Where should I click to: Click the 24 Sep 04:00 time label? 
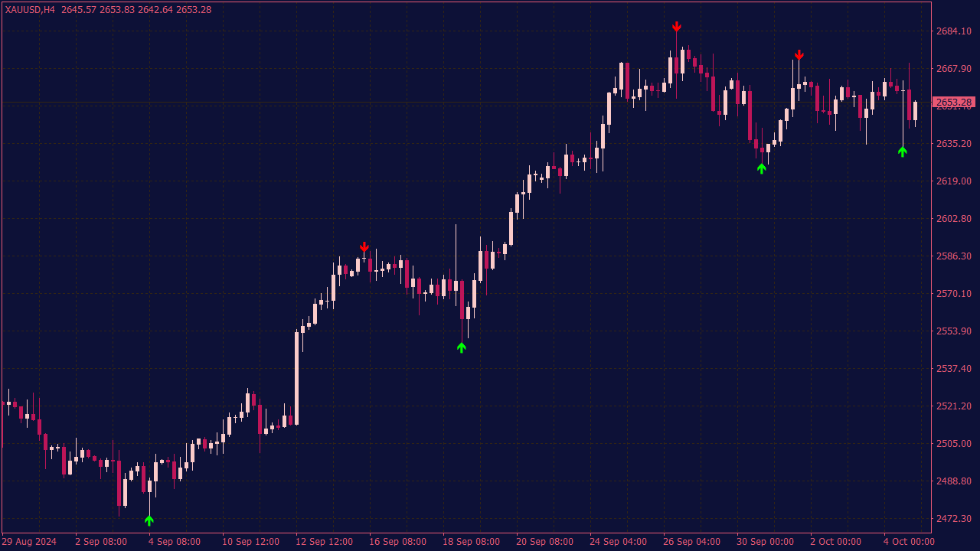(x=619, y=542)
